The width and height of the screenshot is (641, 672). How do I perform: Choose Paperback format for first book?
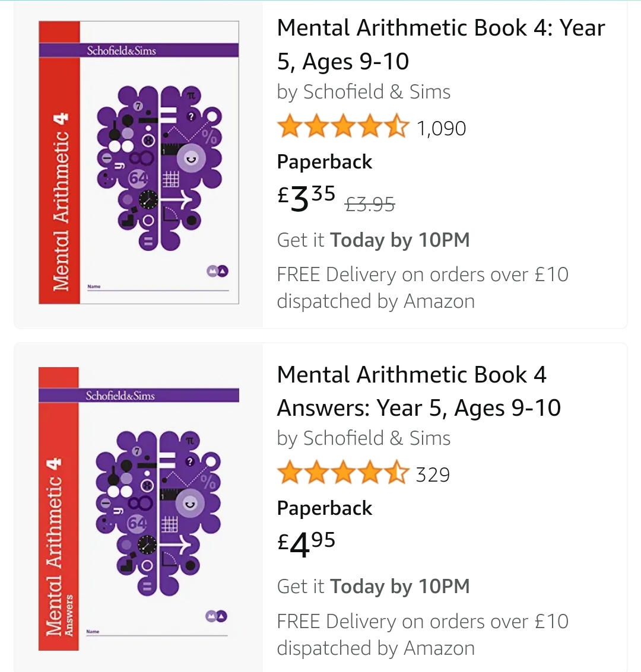click(325, 161)
